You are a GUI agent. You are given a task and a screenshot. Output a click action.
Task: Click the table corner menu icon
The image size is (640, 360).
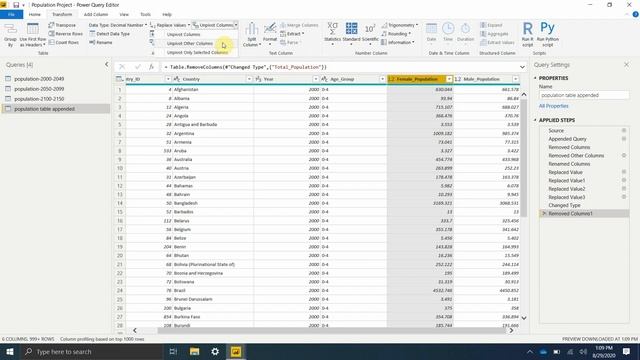coord(120,79)
